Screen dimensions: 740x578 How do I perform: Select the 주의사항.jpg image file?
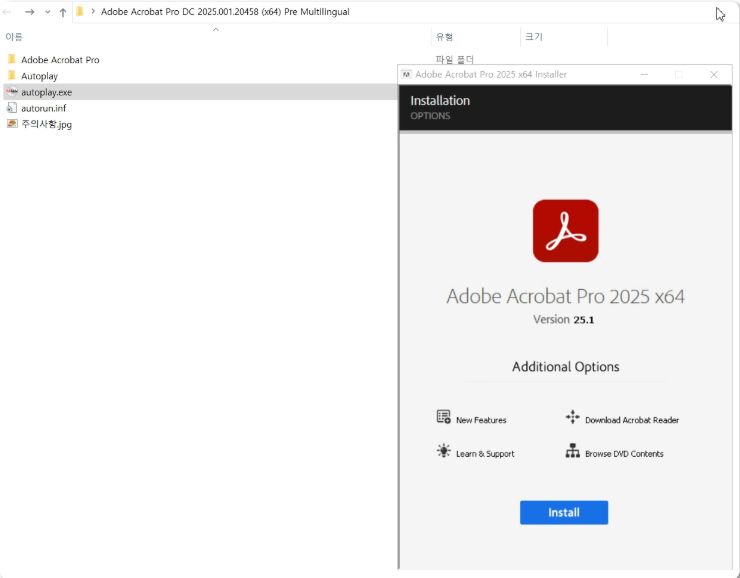point(46,124)
